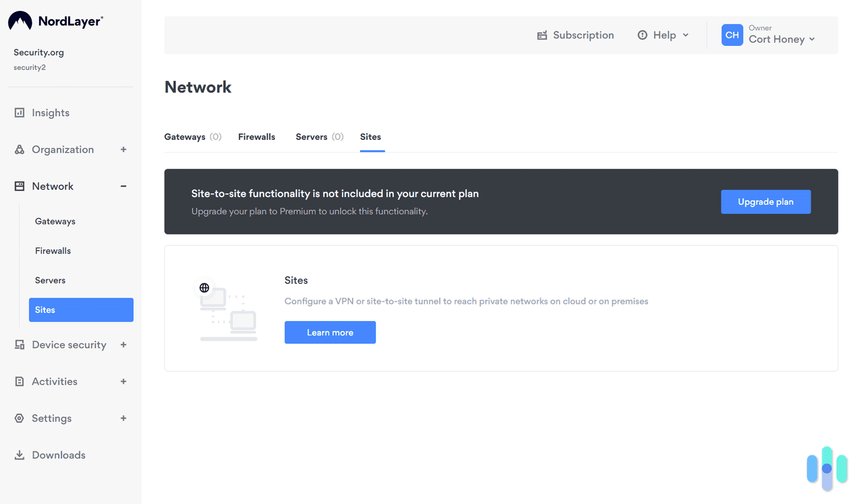Click the CH owner avatar badge
The height and width of the screenshot is (504, 860).
pyautogui.click(x=732, y=35)
